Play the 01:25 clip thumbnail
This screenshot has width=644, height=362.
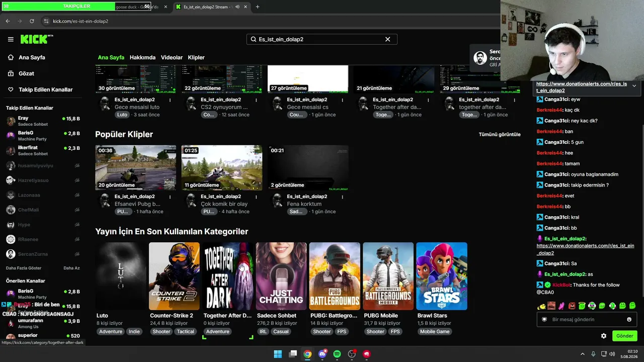222,168
